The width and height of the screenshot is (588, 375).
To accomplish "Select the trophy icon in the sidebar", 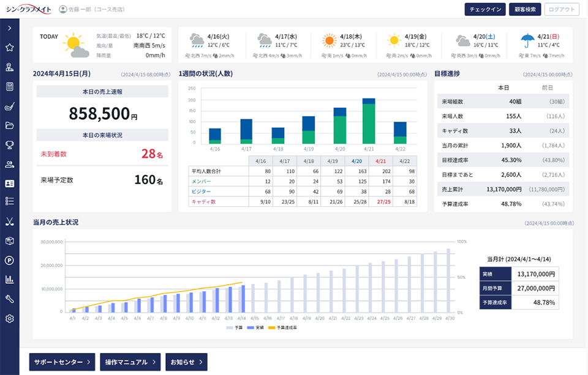I will [9, 145].
